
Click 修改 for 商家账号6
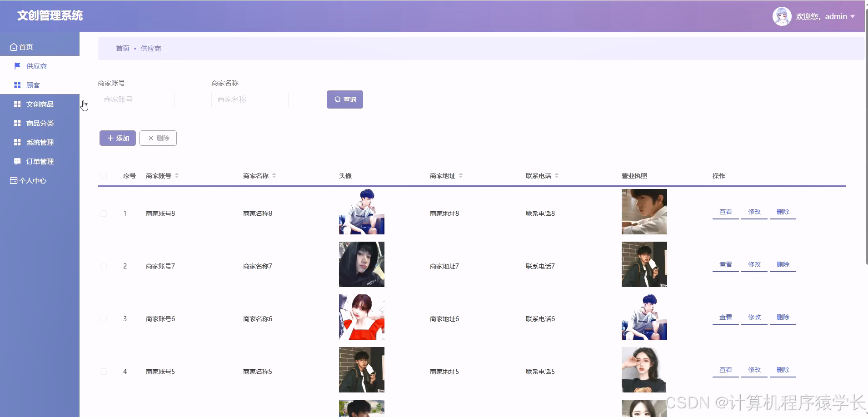(x=754, y=318)
